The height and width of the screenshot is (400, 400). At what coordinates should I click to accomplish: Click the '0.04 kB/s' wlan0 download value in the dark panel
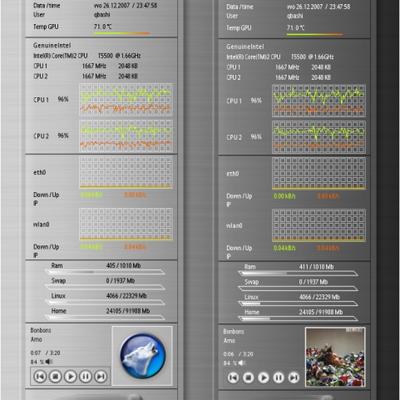(x=284, y=248)
